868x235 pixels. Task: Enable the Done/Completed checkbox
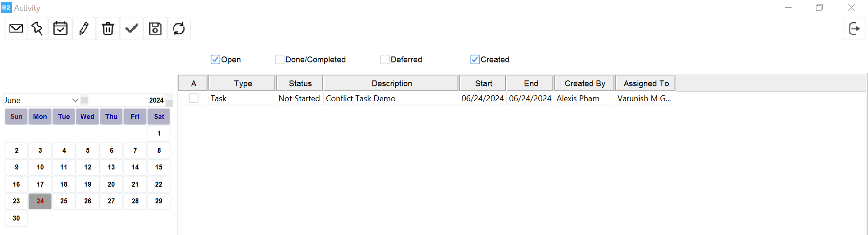[280, 60]
